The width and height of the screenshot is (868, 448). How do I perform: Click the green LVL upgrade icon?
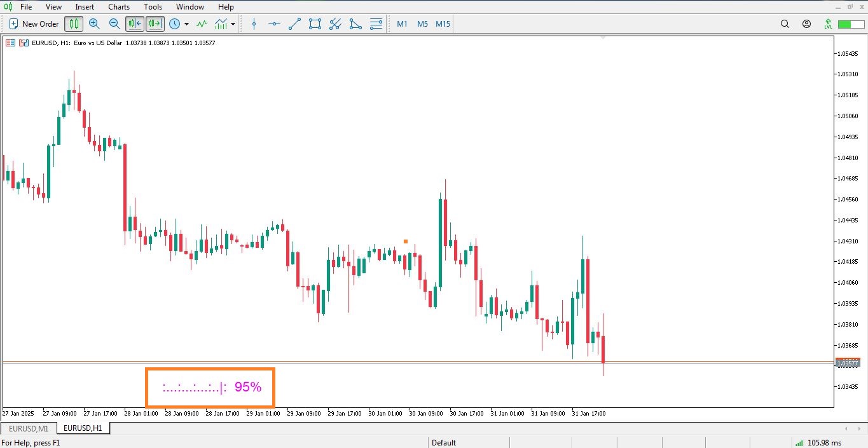tap(828, 24)
